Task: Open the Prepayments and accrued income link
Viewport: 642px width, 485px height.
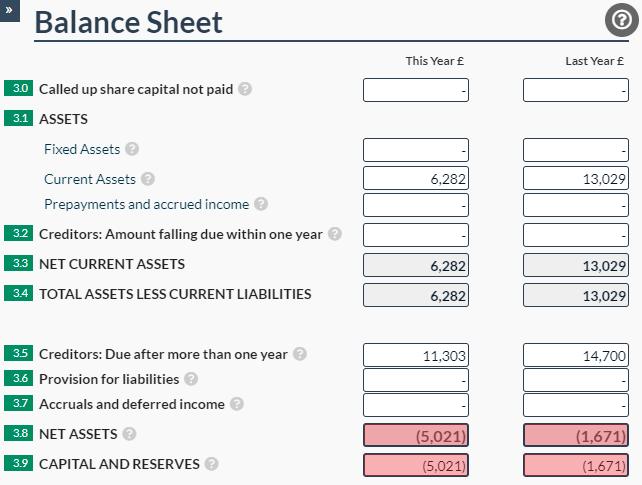Action: (x=146, y=204)
